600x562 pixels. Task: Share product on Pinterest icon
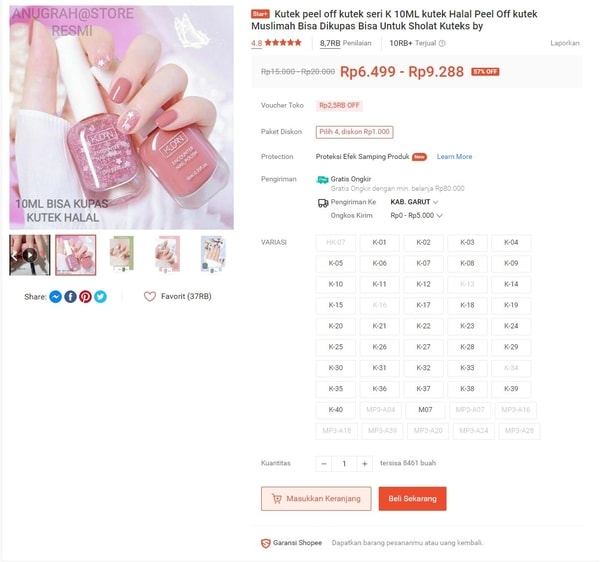[x=85, y=296]
